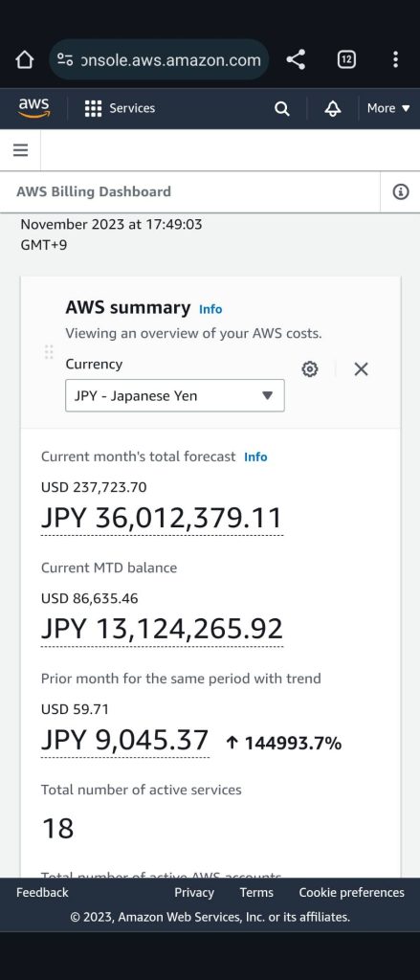Screen dimensions: 420x980
Task: Click Info link beside total forecast
Action: (255, 457)
